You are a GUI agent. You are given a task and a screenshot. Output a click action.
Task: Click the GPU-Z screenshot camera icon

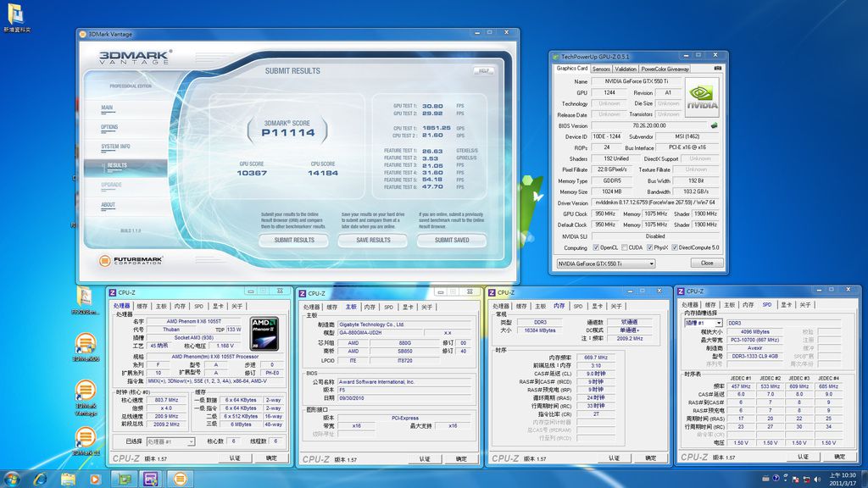point(717,69)
